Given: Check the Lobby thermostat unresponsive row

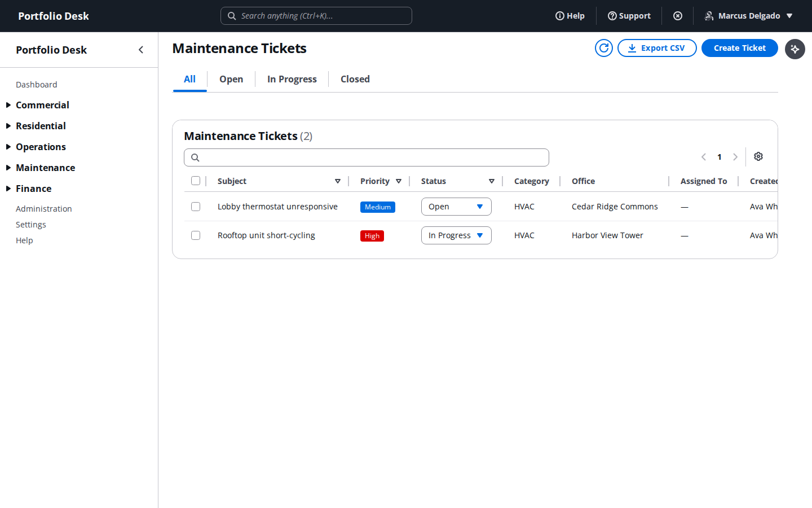Looking at the screenshot, I should coord(196,207).
